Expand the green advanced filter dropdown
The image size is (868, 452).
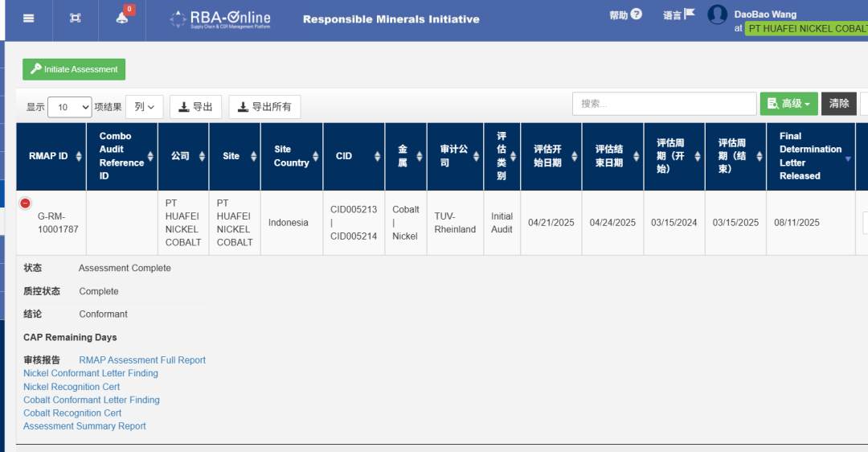(x=788, y=104)
